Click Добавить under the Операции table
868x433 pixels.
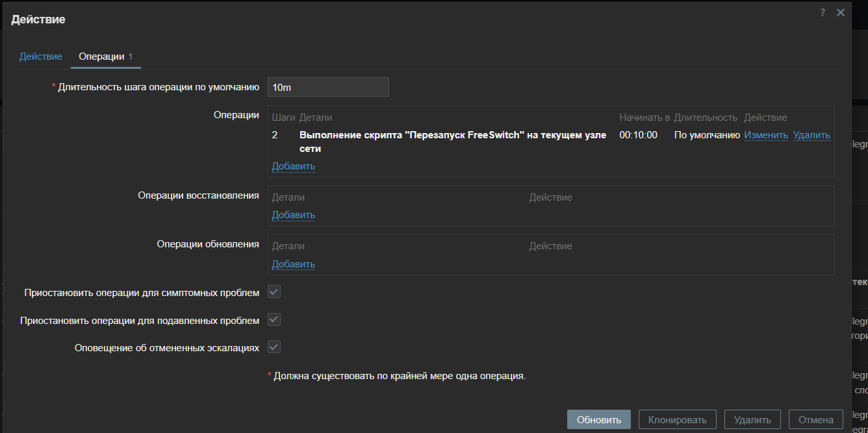pyautogui.click(x=293, y=166)
